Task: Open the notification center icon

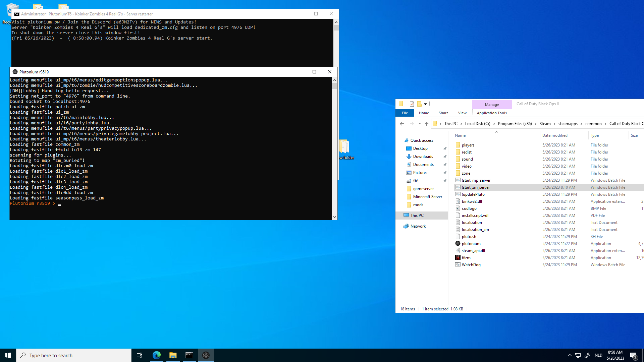Action: click(633, 355)
